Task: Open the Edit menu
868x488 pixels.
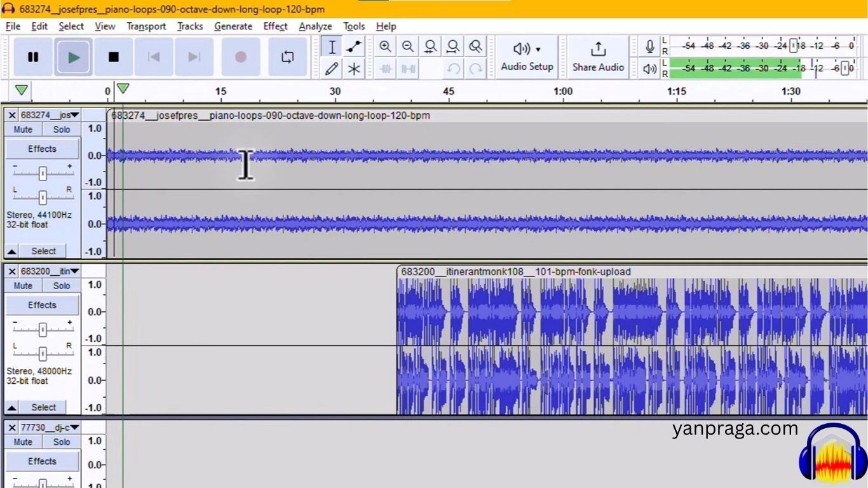Action: [39, 26]
